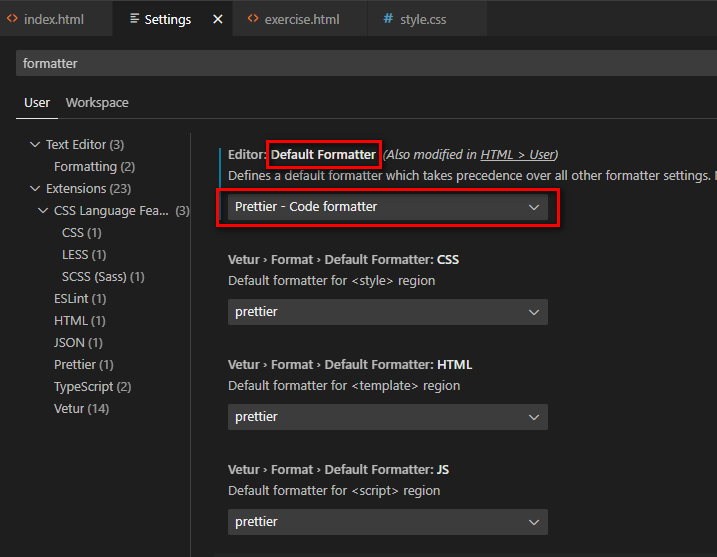Select TypeScript (2) in settings tree
This screenshot has height=557, width=717.
point(92,386)
